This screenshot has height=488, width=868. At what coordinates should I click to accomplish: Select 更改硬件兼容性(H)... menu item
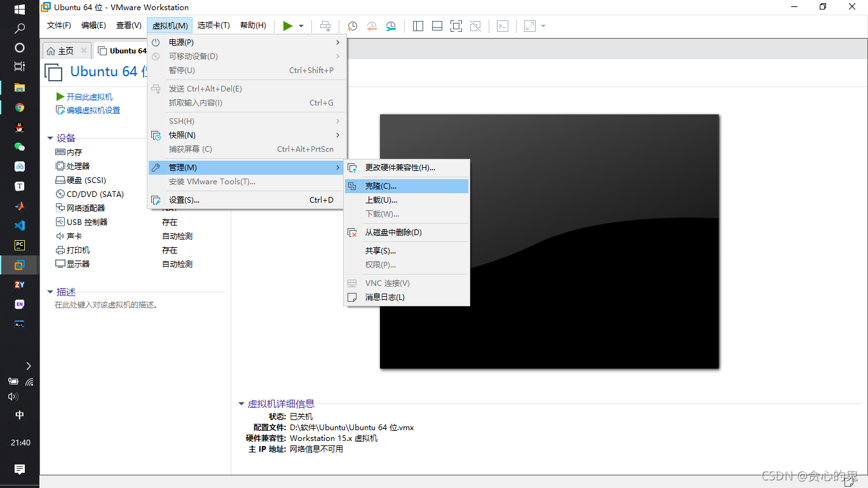[407, 168]
